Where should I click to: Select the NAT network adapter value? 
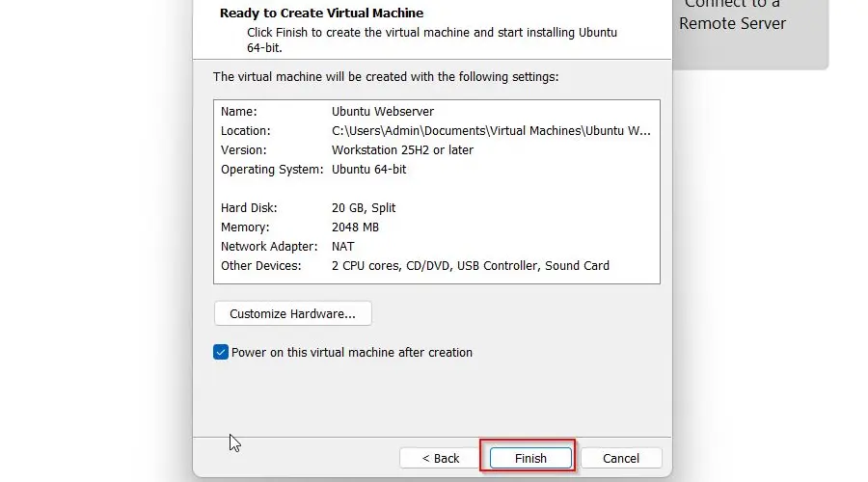point(344,247)
